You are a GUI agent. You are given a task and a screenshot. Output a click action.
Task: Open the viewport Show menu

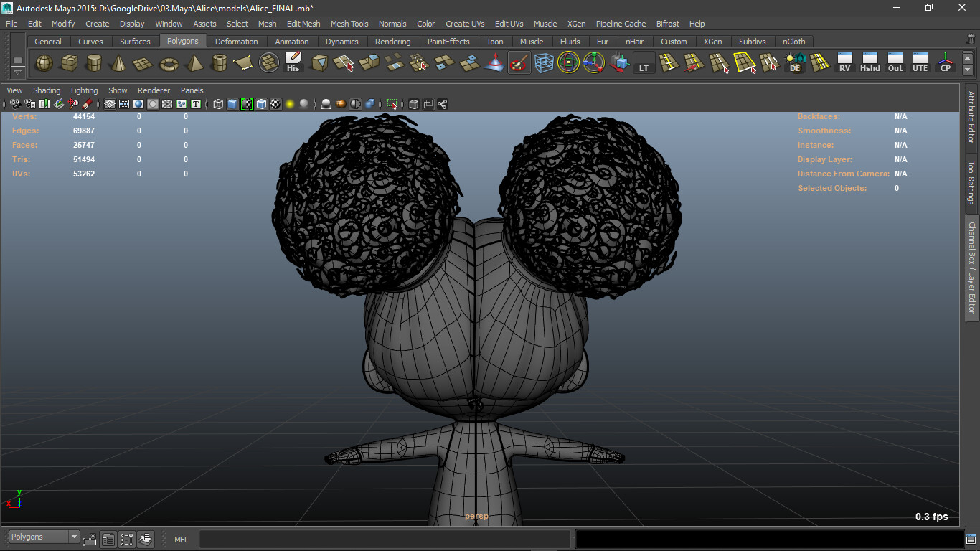[118, 90]
